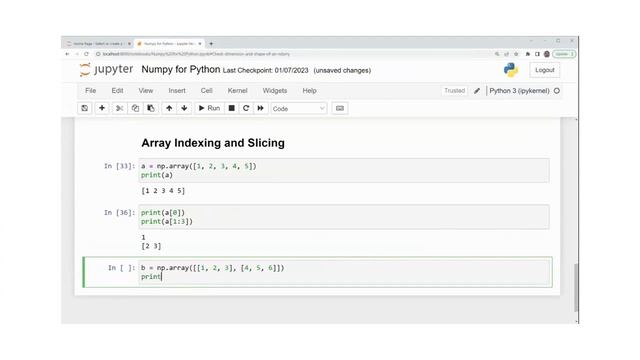Click the Python 3 (ipykernel) kernel name
Screen dimensions: 640x360
point(519,91)
